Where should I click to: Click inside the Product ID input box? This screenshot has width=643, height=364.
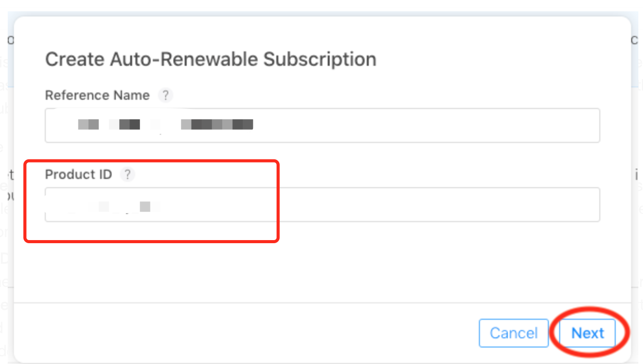(322, 205)
